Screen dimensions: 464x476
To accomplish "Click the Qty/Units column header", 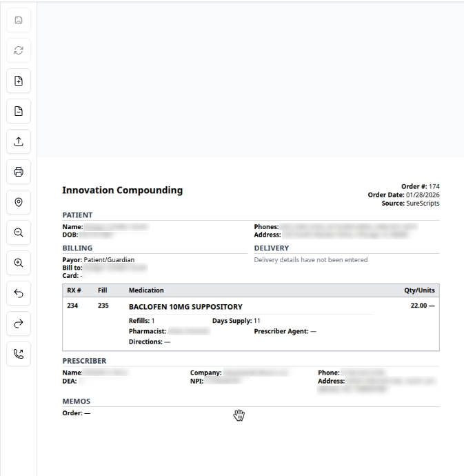I will pos(419,290).
